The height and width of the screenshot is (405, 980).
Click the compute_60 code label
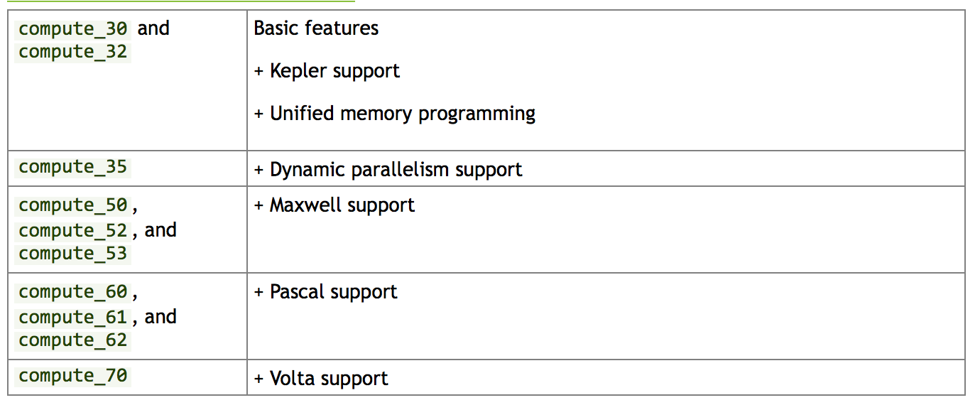point(73,292)
